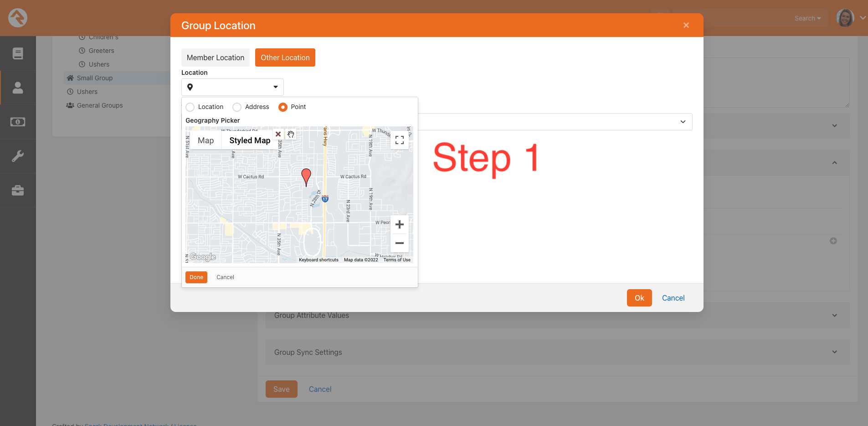Select the Point radio button

pyautogui.click(x=283, y=107)
